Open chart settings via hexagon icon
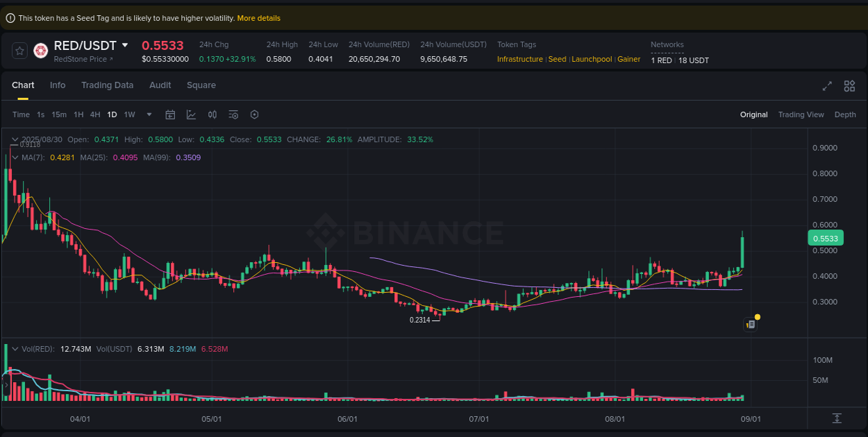This screenshot has width=868, height=437. click(x=254, y=114)
